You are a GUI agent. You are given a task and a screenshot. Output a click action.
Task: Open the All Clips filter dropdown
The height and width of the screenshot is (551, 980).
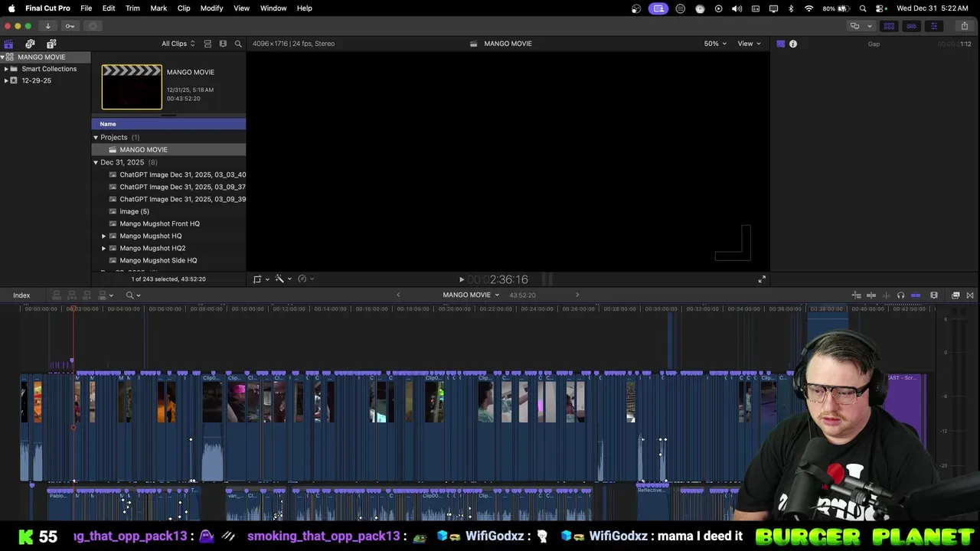click(x=178, y=44)
